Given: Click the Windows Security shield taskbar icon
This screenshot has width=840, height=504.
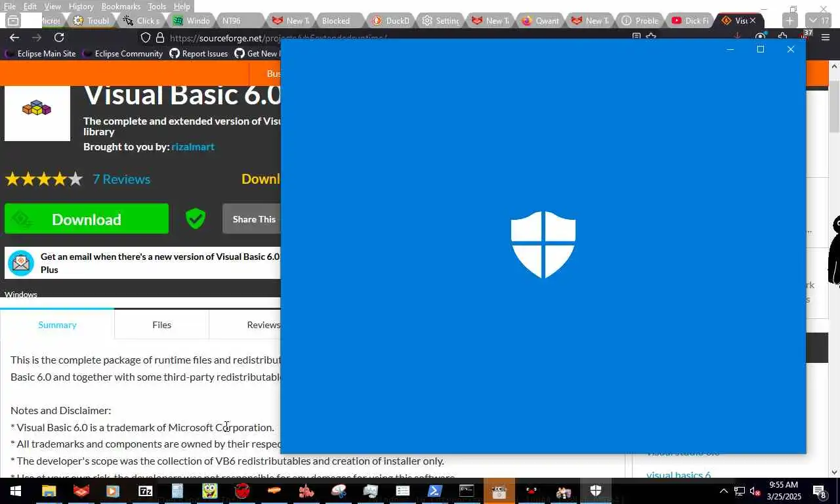Looking at the screenshot, I should coord(596,491).
